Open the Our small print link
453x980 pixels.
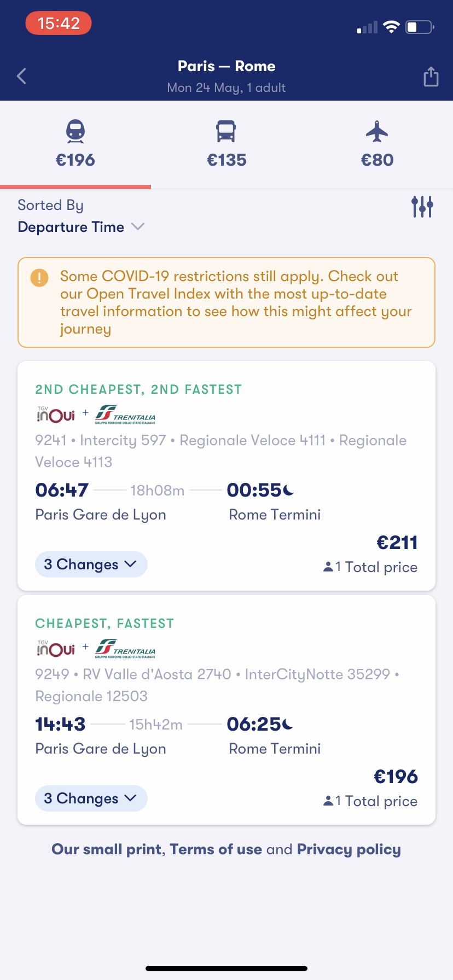point(107,849)
